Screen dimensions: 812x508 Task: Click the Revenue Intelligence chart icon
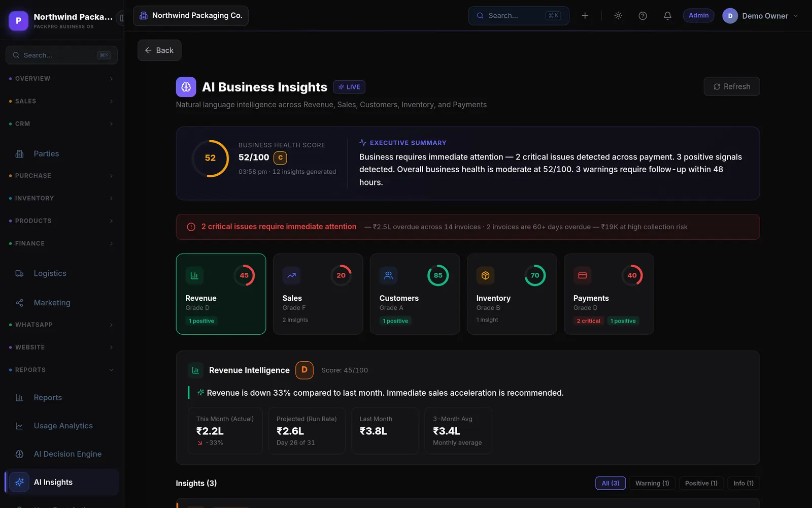coord(195,370)
